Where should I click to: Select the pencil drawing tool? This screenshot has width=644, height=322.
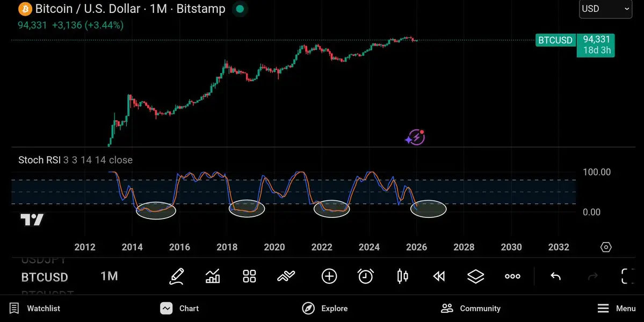pos(177,276)
